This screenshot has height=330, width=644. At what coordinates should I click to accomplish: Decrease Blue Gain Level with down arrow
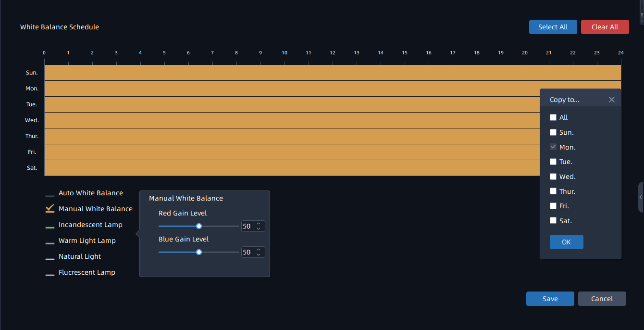[259, 254]
